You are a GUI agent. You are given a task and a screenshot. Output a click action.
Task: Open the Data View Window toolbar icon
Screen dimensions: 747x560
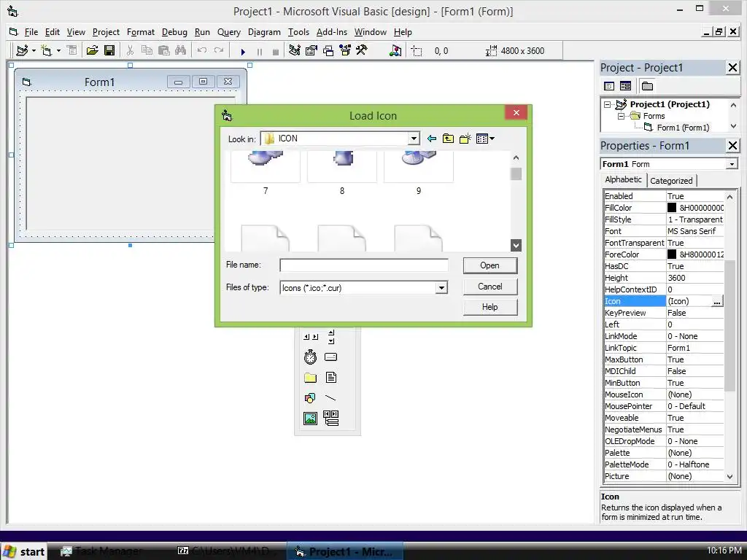[395, 50]
